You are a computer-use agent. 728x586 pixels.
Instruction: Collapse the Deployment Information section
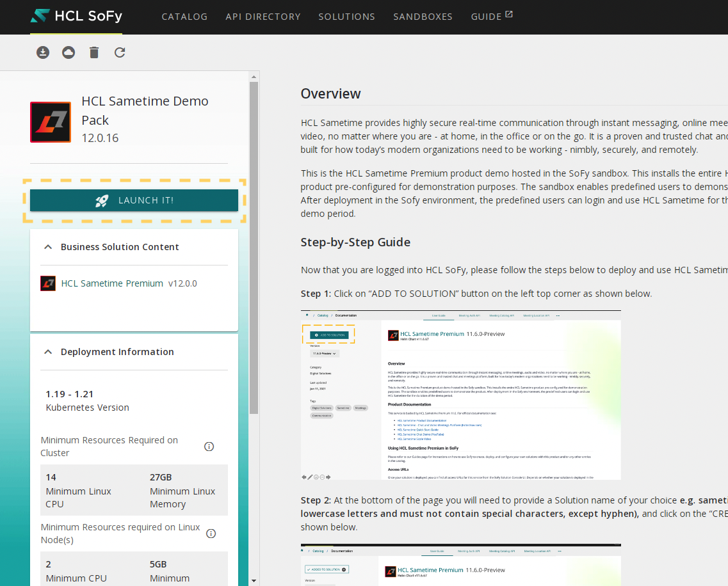click(48, 352)
